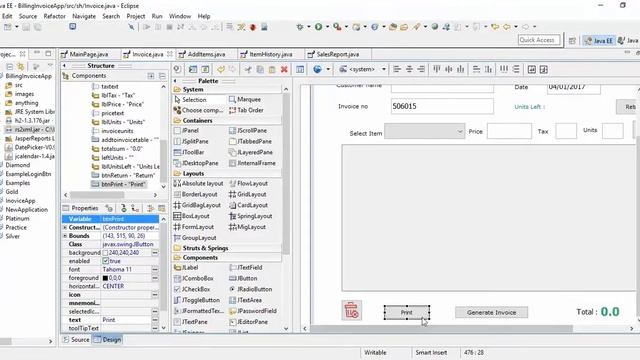Viewport: 640px width, 360px height.
Task: Collapse the Layouts palette category
Action: (x=227, y=173)
